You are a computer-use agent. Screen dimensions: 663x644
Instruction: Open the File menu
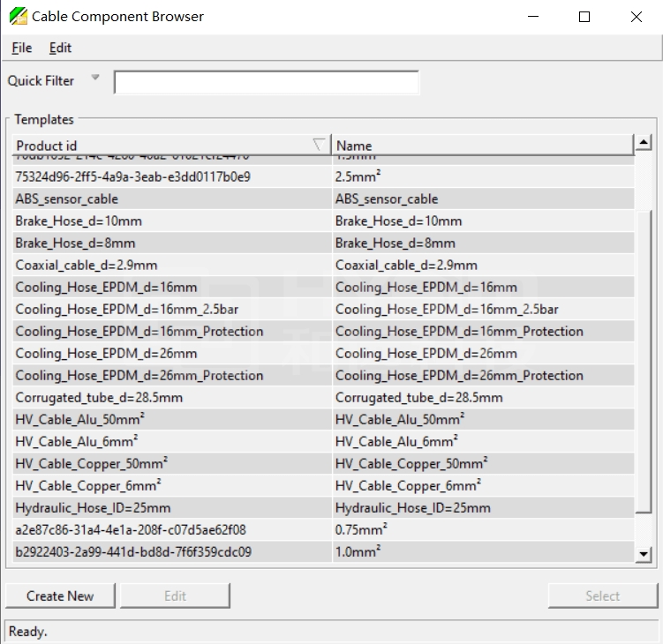click(x=21, y=48)
